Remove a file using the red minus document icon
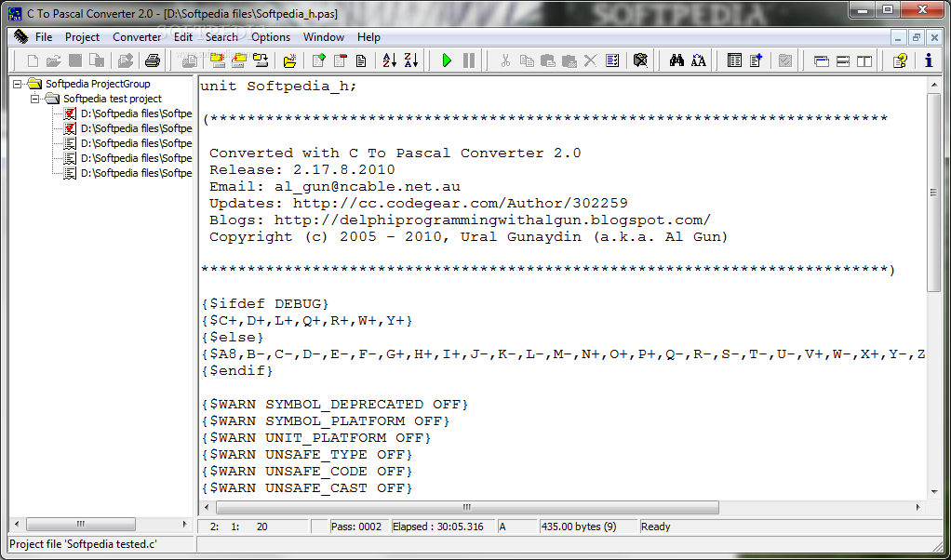The height and width of the screenshot is (560, 951). (x=341, y=60)
